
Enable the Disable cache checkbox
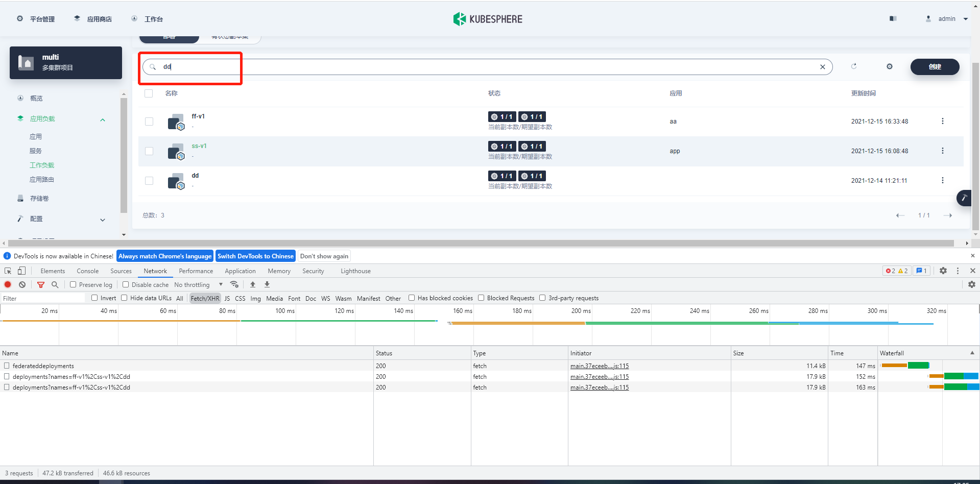coord(126,284)
